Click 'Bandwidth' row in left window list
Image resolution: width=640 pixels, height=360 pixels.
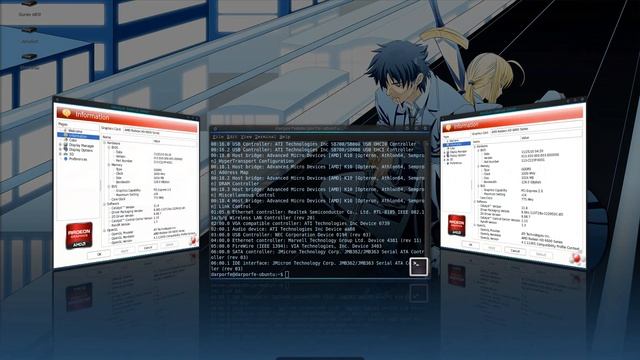pos(123,182)
